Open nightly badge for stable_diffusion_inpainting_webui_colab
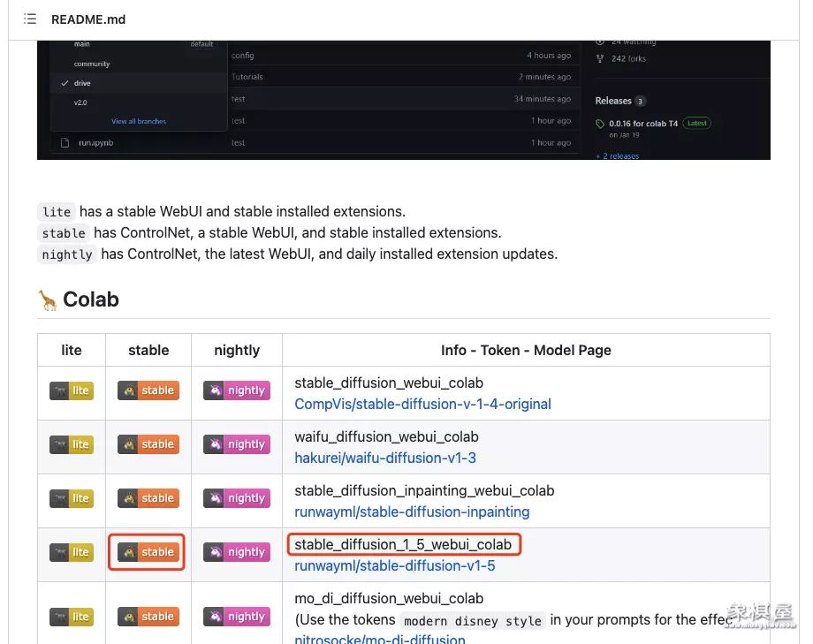The width and height of the screenshot is (813, 644). pyautogui.click(x=237, y=498)
